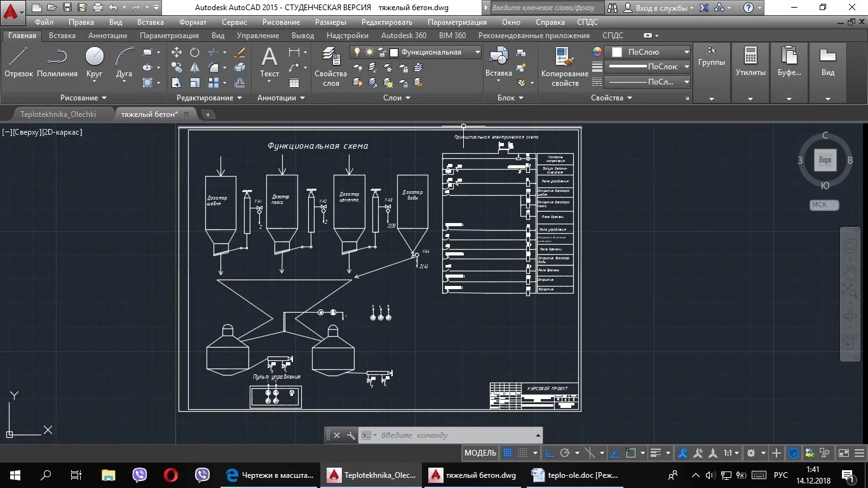Viewport: 868px width, 488px height.
Task: Switch to Teplotekhnika_Olechki drawing tab
Action: pyautogui.click(x=58, y=114)
